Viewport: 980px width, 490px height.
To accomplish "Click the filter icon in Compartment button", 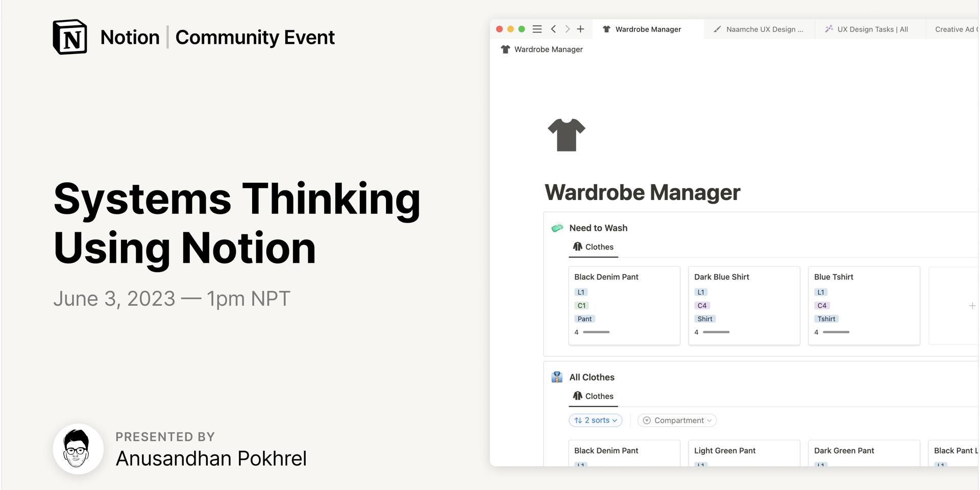I will [x=647, y=420].
